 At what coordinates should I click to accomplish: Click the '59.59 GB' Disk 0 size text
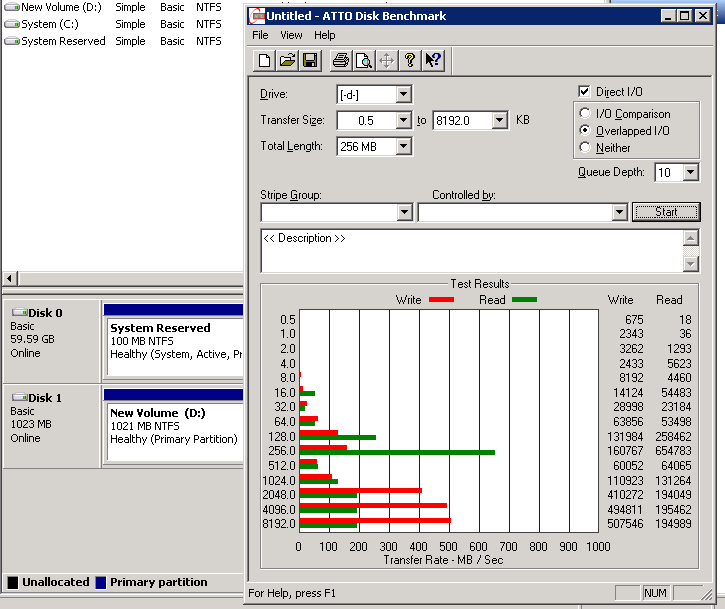[x=32, y=339]
